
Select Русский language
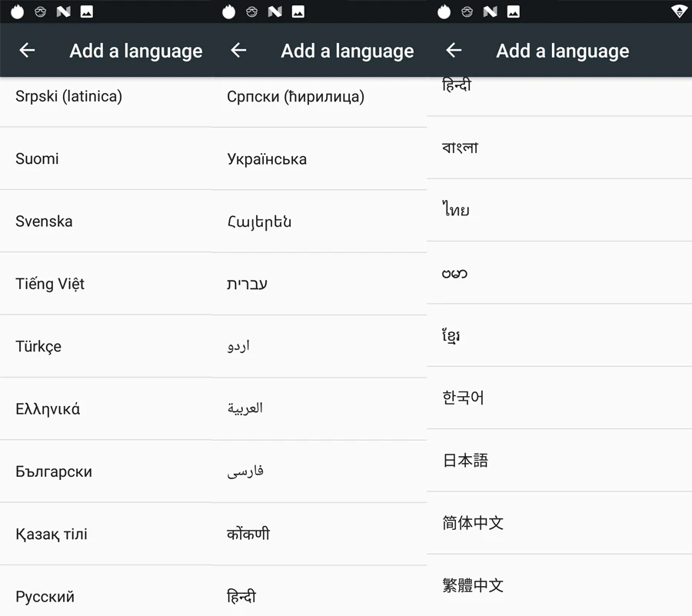point(106,591)
